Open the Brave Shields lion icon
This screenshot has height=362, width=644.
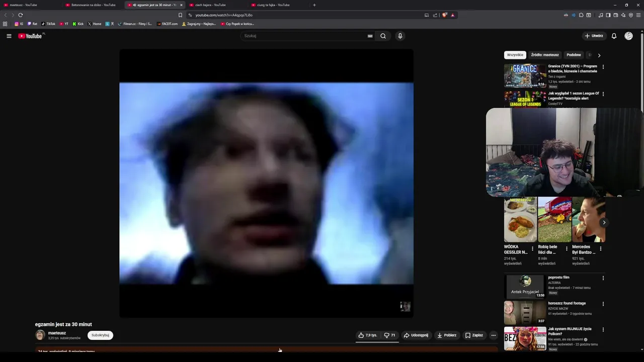445,15
